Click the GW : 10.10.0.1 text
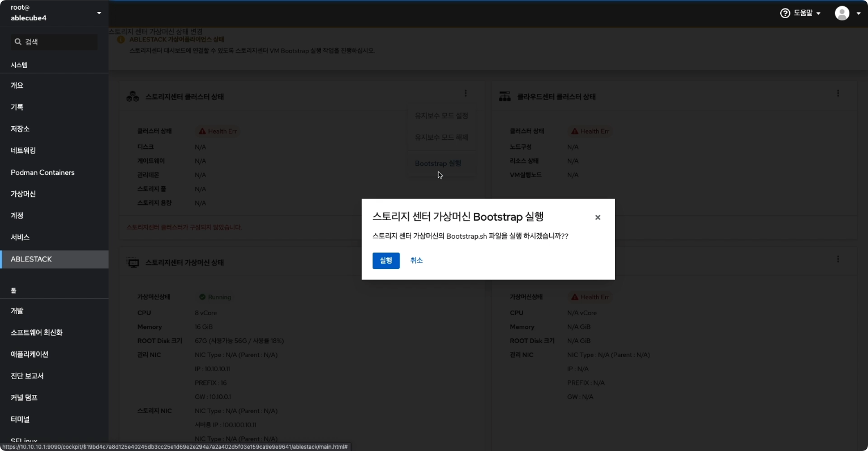 212,397
